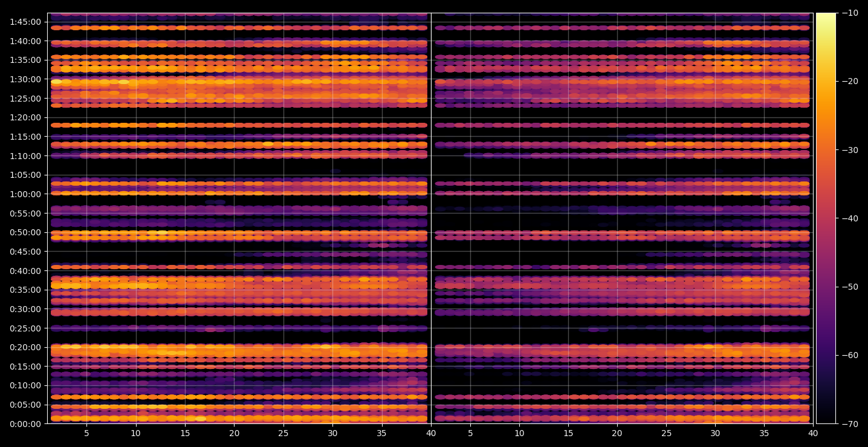
Task: Select x-axis label 10 of the left panel
Action: 135,433
